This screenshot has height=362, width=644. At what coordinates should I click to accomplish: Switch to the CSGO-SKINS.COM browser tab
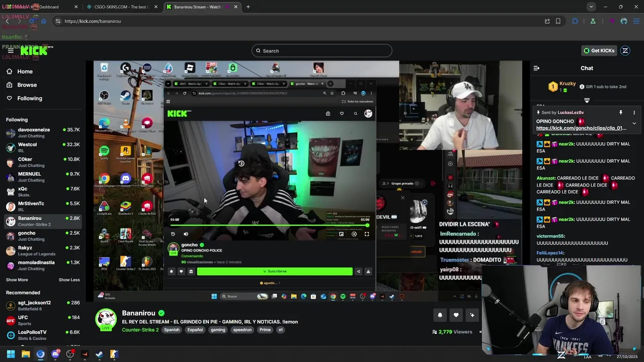coord(122,7)
